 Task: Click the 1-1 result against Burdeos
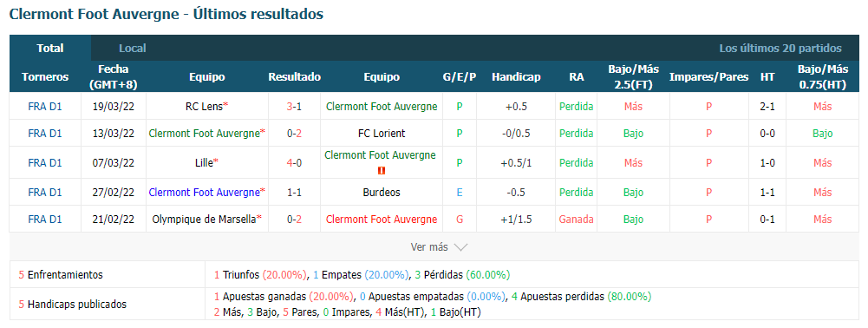coord(294,193)
